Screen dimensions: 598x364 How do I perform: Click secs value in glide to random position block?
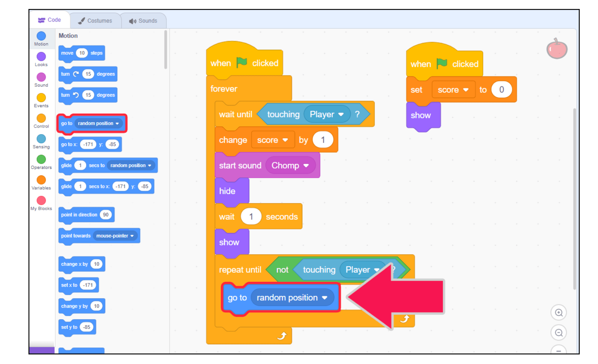[x=80, y=165]
